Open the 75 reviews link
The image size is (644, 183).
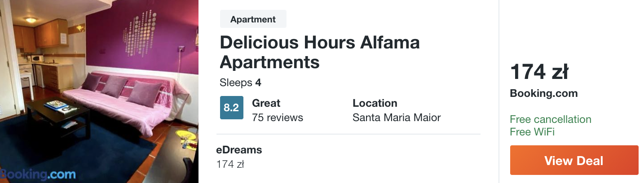pos(277,118)
